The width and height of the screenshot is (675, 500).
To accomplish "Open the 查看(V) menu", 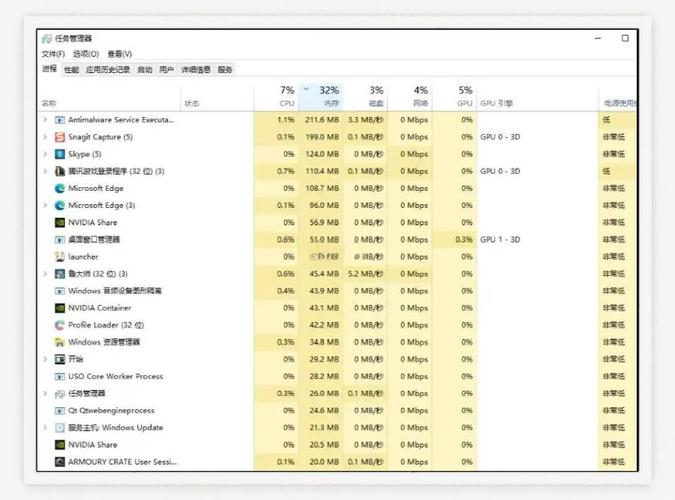I will (120, 54).
